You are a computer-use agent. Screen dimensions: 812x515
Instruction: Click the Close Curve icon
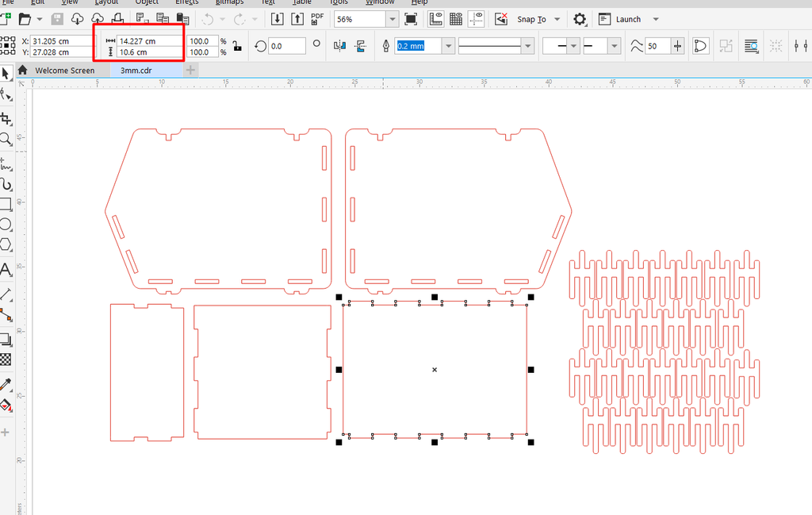click(x=700, y=46)
